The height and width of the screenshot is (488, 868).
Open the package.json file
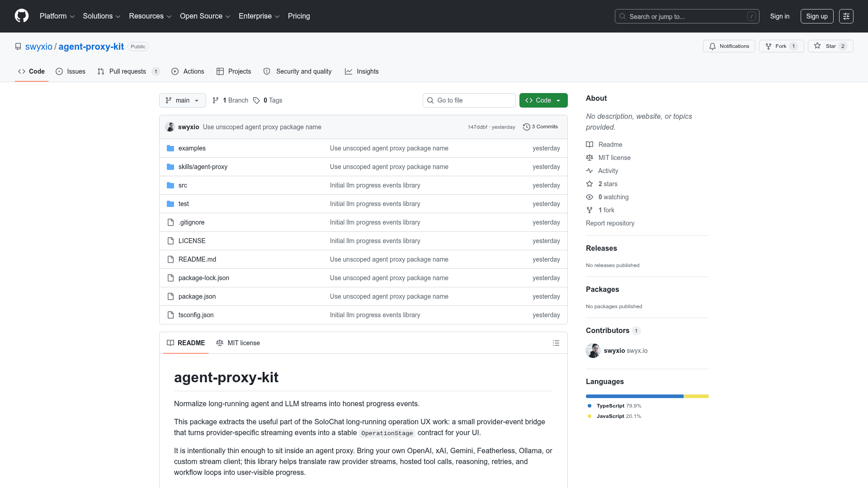pos(197,296)
